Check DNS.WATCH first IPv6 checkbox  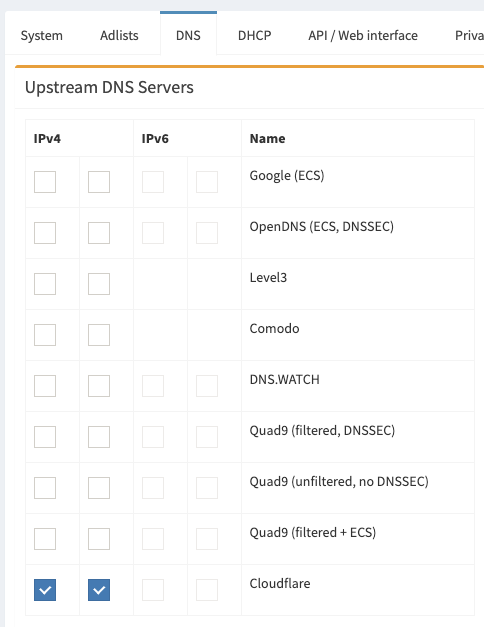pos(153,386)
